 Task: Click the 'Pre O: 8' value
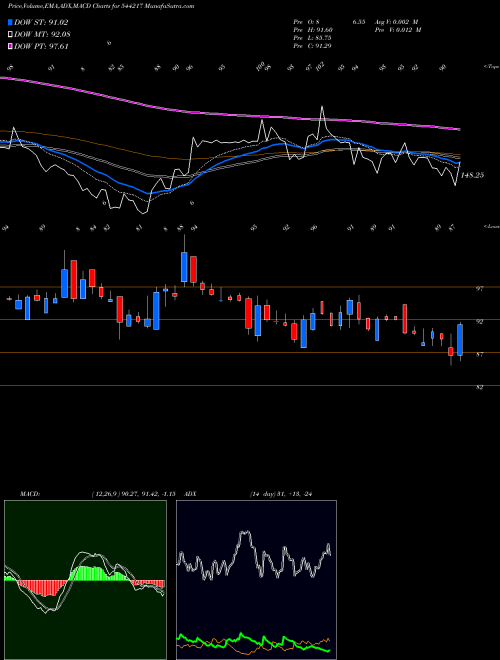pyautogui.click(x=307, y=22)
